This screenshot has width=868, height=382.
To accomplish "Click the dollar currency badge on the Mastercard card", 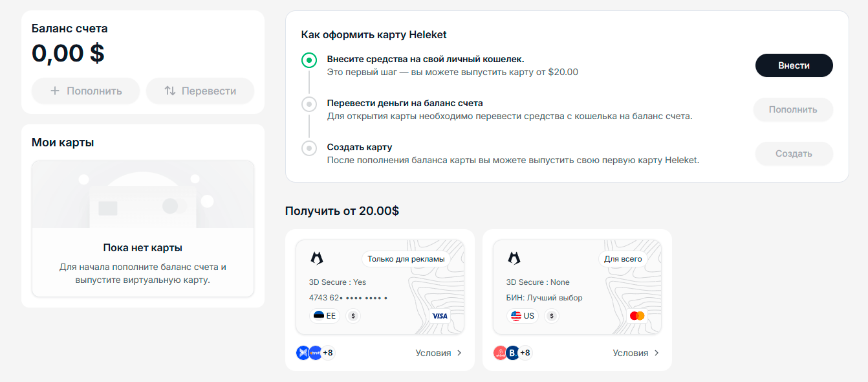I will tap(551, 316).
